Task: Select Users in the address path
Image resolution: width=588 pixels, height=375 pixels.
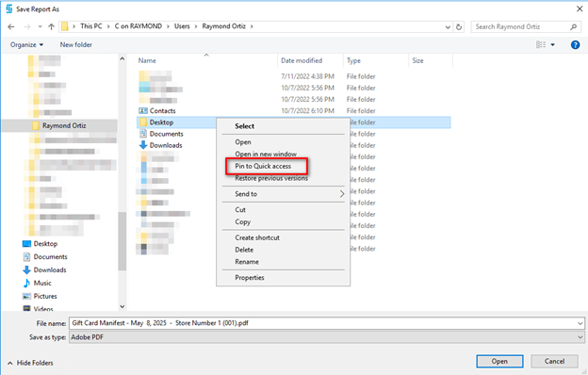Action: (182, 26)
